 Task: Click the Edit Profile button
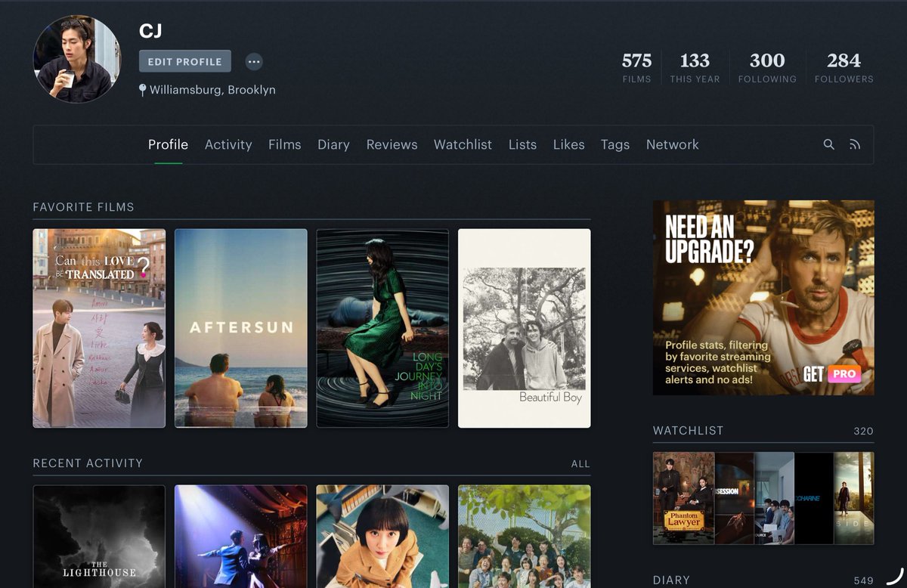185,62
